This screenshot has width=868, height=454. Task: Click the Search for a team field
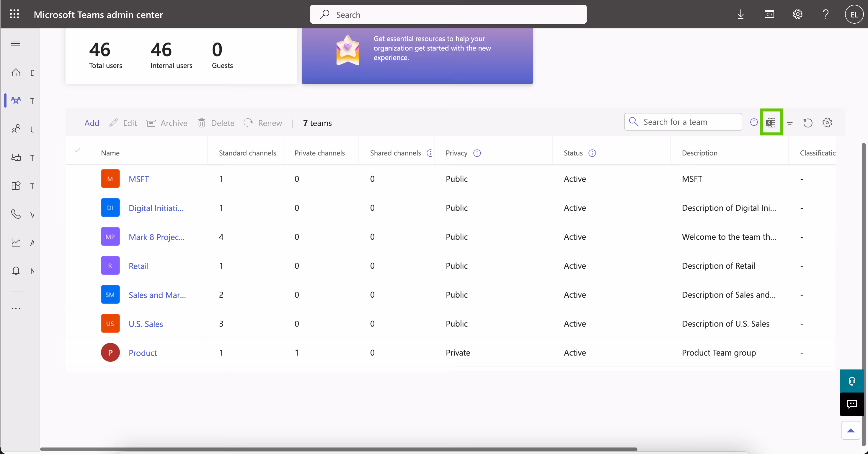(682, 122)
